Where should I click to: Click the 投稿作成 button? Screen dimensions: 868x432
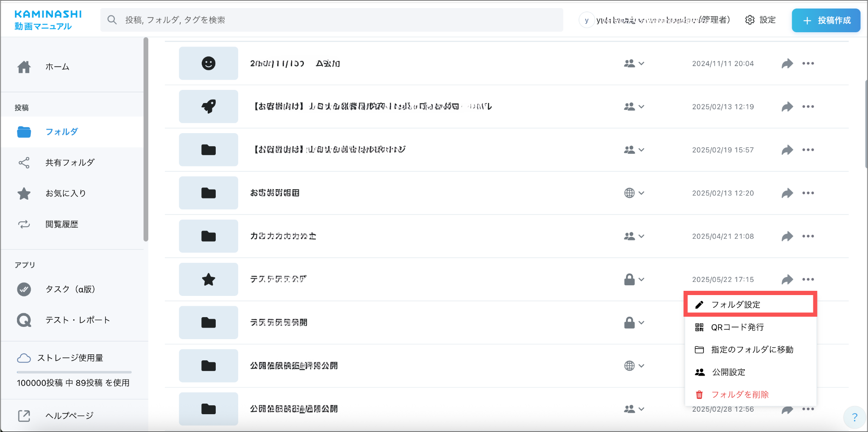pos(826,20)
